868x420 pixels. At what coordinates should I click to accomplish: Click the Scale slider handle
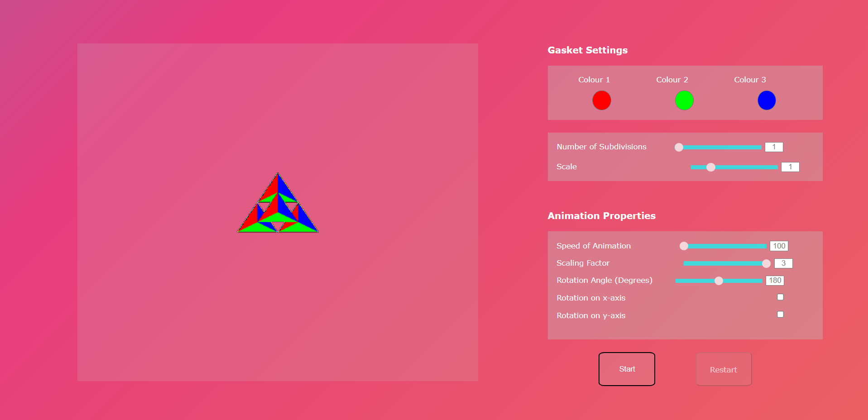(x=710, y=167)
